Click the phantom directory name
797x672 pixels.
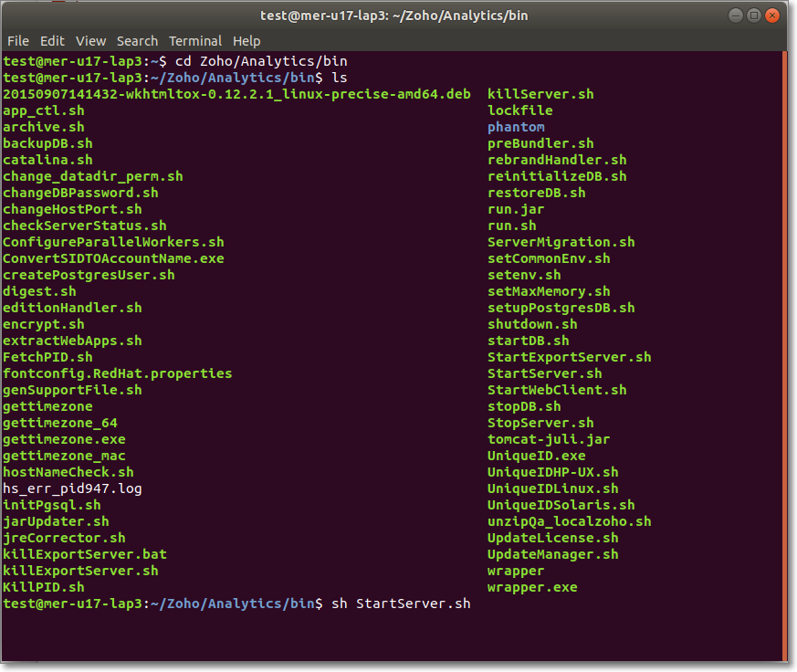pos(516,127)
